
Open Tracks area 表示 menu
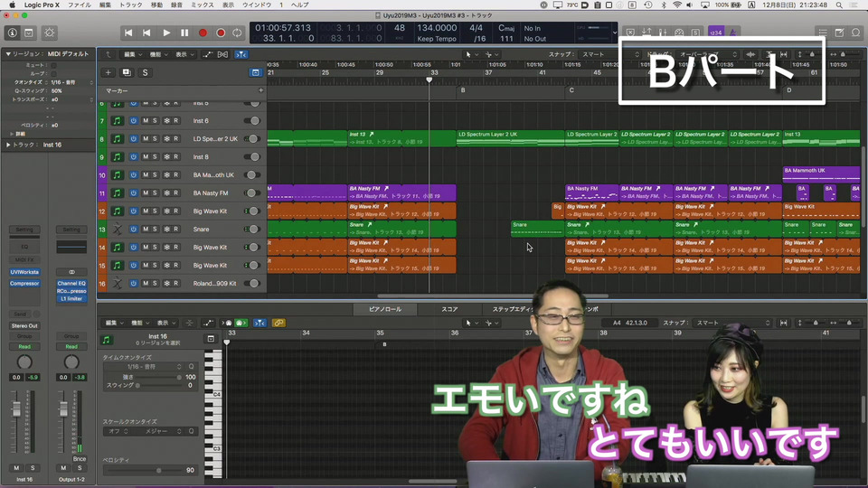coord(184,54)
